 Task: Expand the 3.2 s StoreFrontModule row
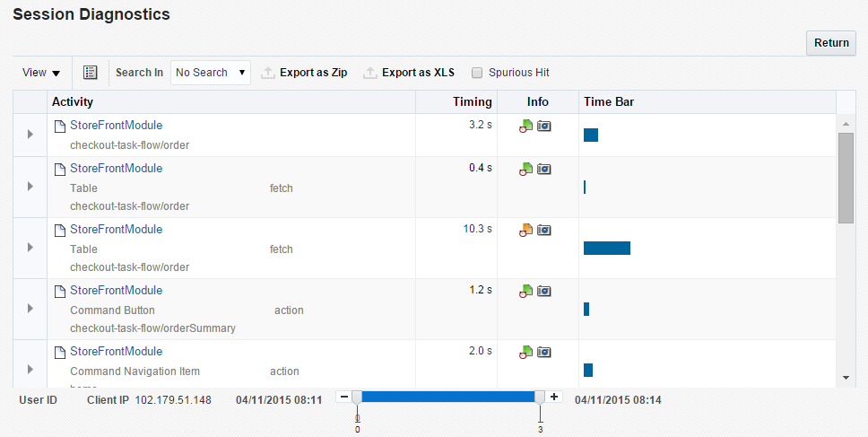click(x=30, y=134)
